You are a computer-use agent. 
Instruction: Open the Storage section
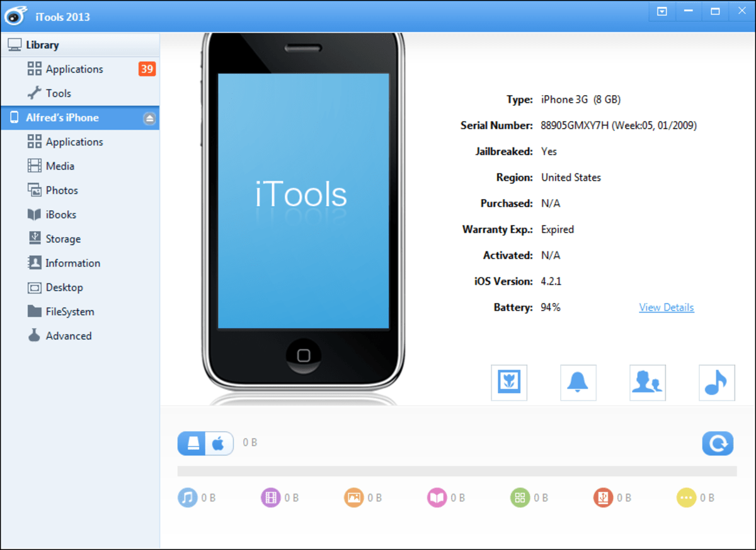click(x=80, y=239)
